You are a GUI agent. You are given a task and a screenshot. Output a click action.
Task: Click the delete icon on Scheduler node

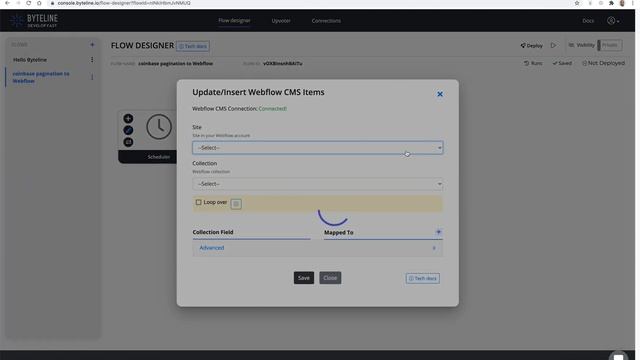pyautogui.click(x=128, y=142)
